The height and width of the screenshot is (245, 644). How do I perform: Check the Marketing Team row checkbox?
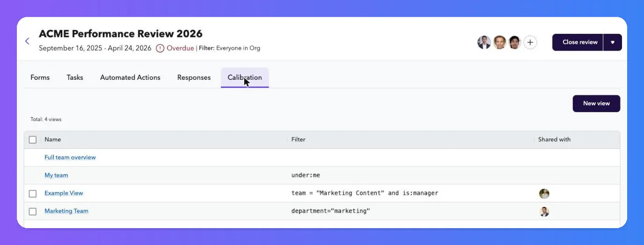[x=33, y=211]
